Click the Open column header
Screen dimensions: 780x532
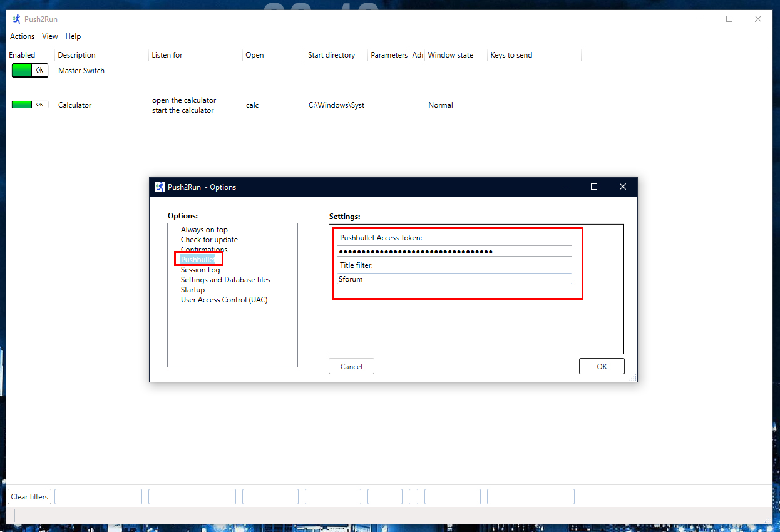pyautogui.click(x=274, y=55)
